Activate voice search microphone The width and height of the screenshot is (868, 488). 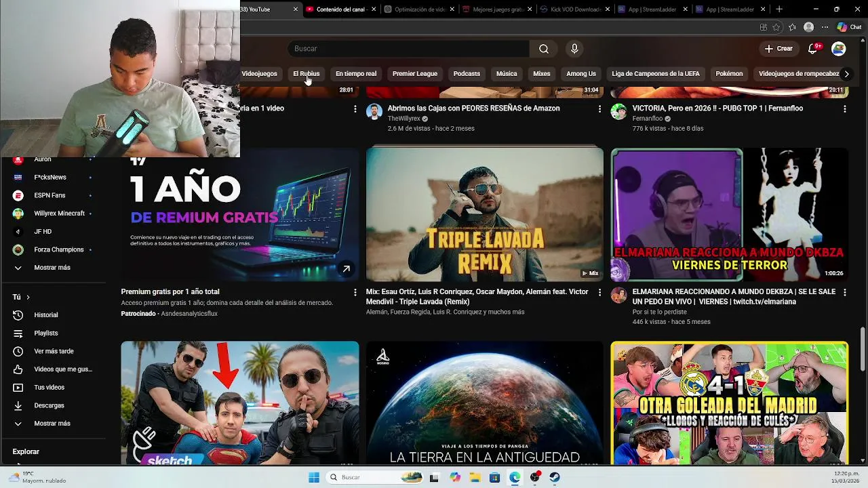[x=574, y=49]
